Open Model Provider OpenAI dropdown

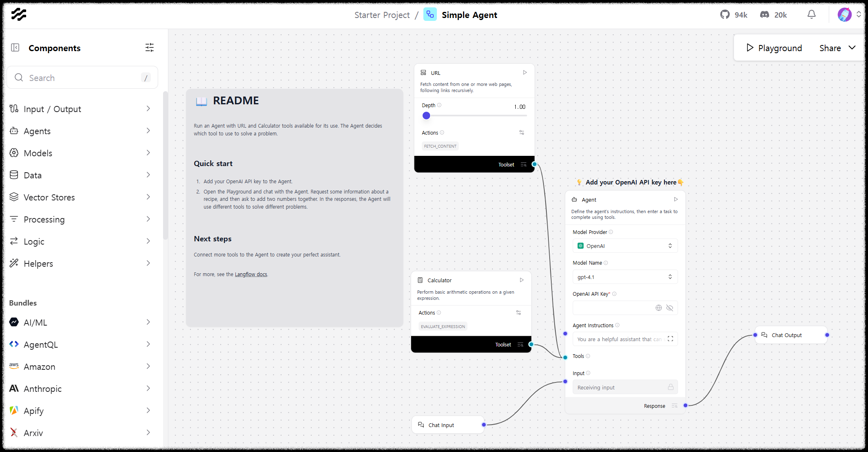pos(625,246)
